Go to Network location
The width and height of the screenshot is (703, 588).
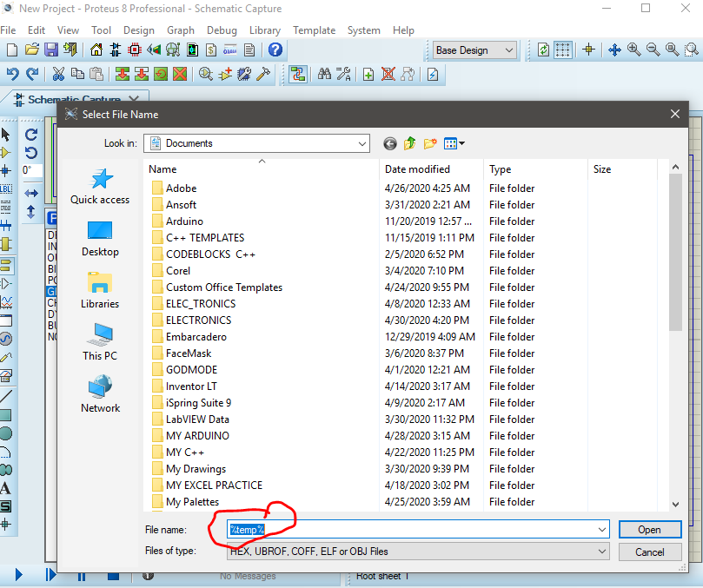coord(100,395)
